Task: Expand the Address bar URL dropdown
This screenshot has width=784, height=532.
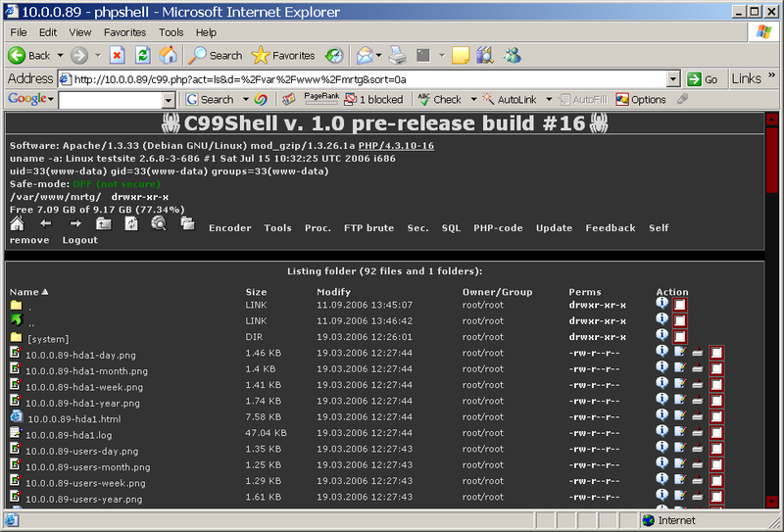Action: pos(672,79)
